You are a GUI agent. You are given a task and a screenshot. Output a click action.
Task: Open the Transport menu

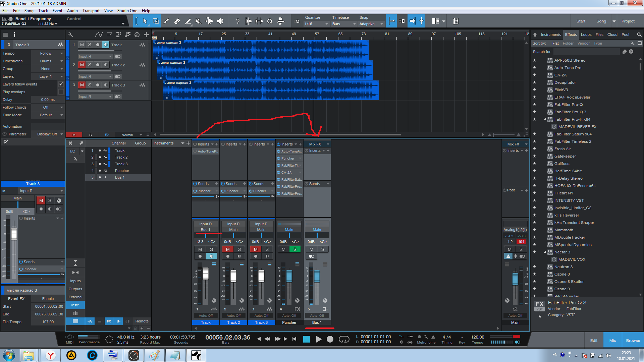(91, 11)
